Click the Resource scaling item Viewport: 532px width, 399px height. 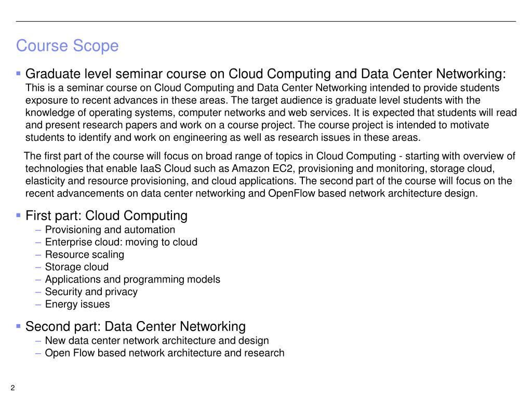[85, 255]
